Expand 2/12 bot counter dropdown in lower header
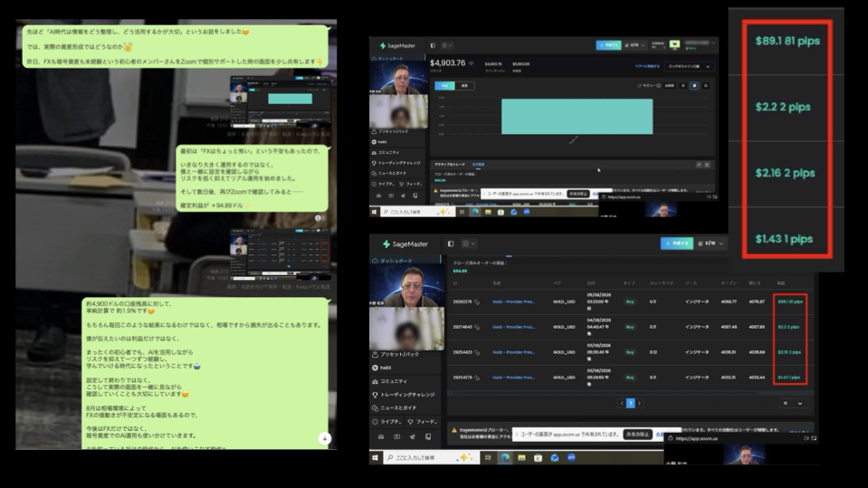Image resolution: width=868 pixels, height=488 pixels. click(711, 244)
